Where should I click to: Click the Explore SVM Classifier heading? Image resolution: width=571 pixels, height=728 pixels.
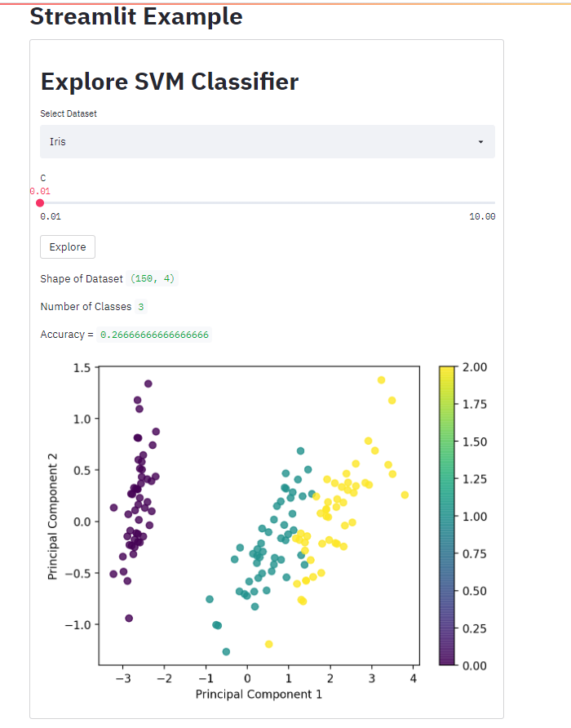(170, 82)
